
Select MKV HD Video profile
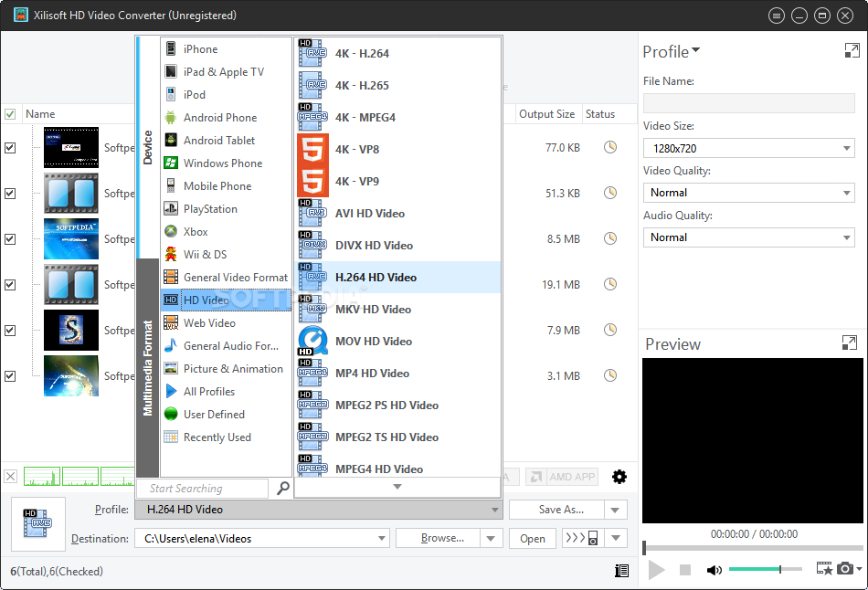tap(398, 310)
